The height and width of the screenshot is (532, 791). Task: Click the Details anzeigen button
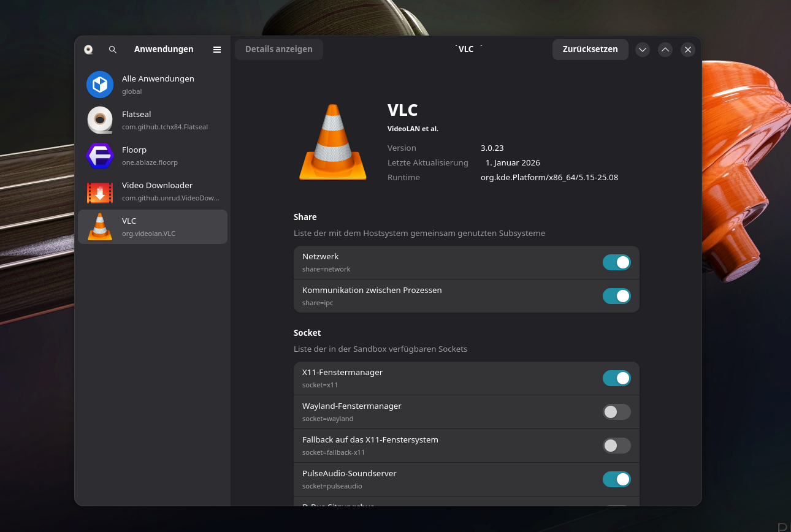click(x=279, y=50)
